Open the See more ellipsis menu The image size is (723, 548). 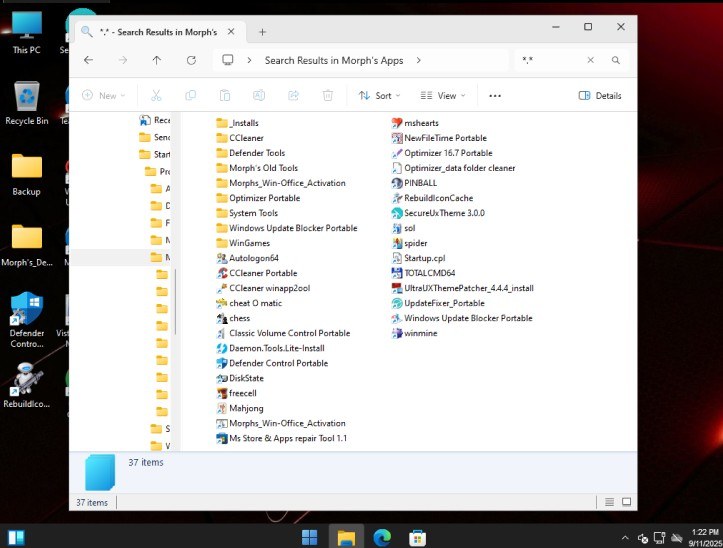pos(495,95)
